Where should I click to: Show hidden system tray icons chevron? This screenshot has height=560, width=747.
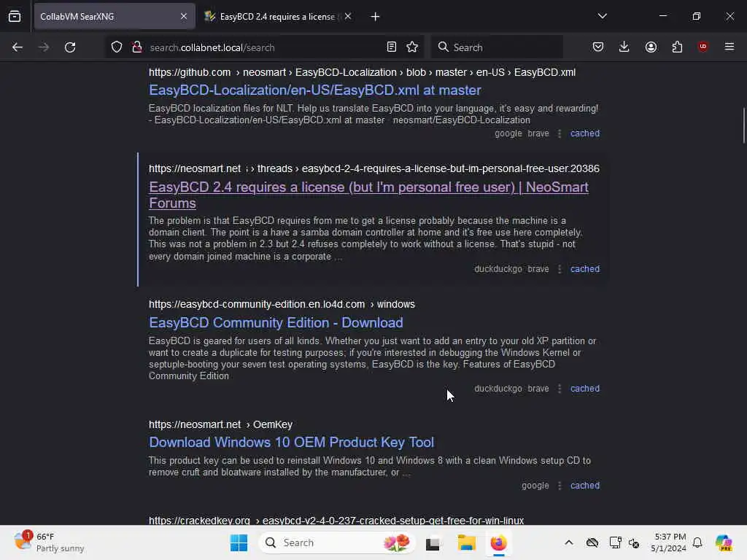(x=569, y=542)
